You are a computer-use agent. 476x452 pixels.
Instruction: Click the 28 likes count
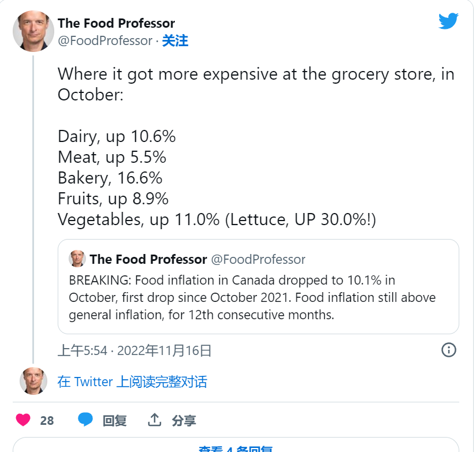[x=47, y=421]
